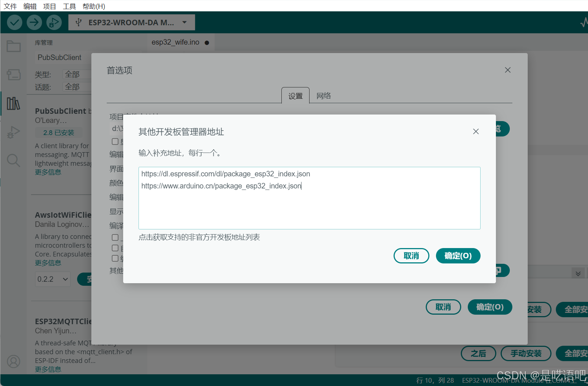Image resolution: width=588 pixels, height=386 pixels.
Task: Select the Library Manager books icon
Action: point(14,104)
